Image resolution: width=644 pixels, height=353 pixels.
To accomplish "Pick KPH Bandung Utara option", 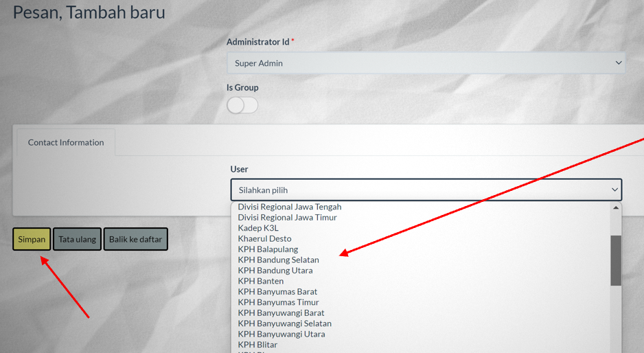I will 275,271.
